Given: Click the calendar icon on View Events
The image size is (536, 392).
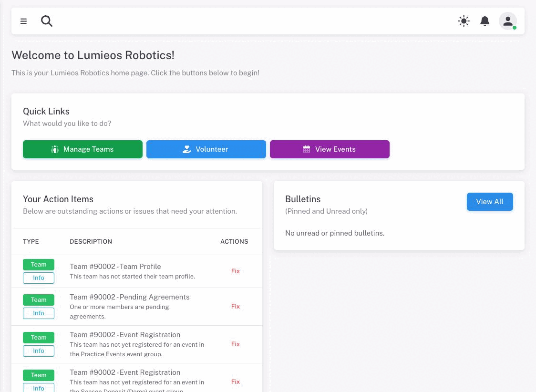Looking at the screenshot, I should pos(307,149).
